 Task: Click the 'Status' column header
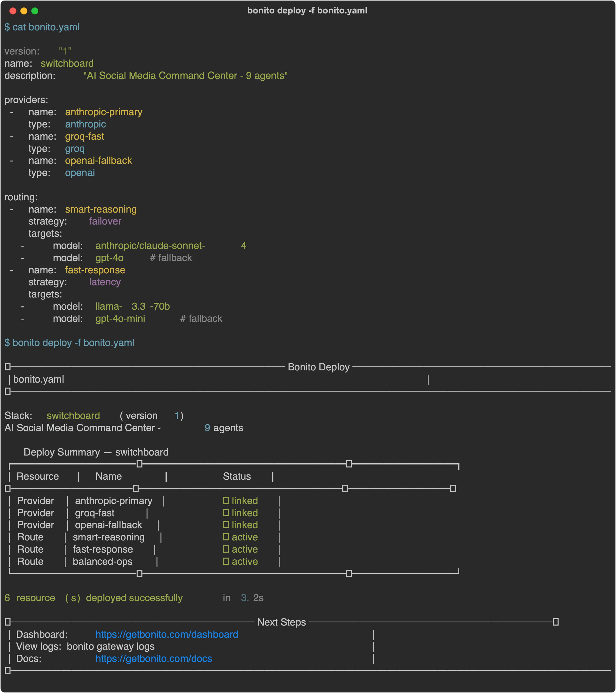click(237, 476)
